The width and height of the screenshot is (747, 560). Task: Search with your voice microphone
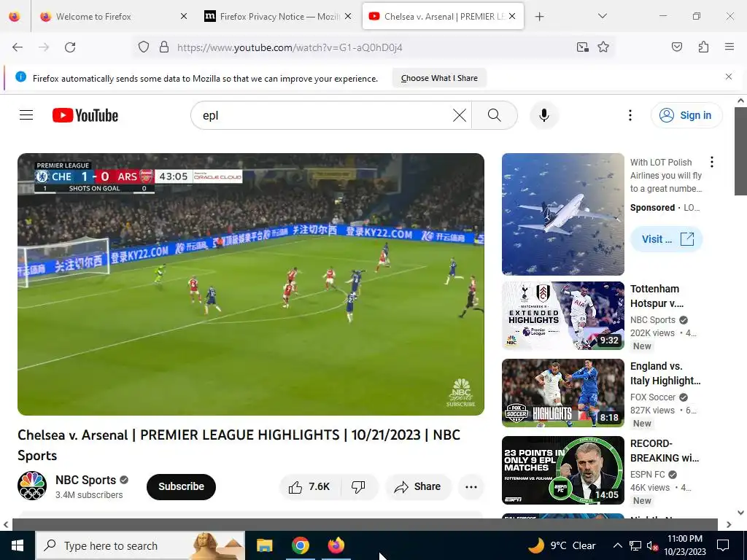[x=543, y=115]
